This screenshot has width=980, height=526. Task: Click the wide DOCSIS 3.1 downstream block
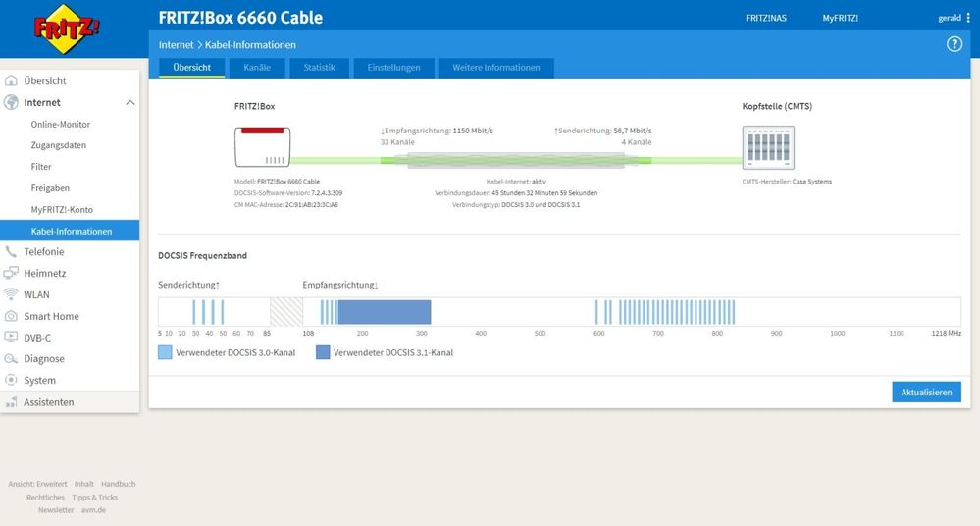[384, 312]
